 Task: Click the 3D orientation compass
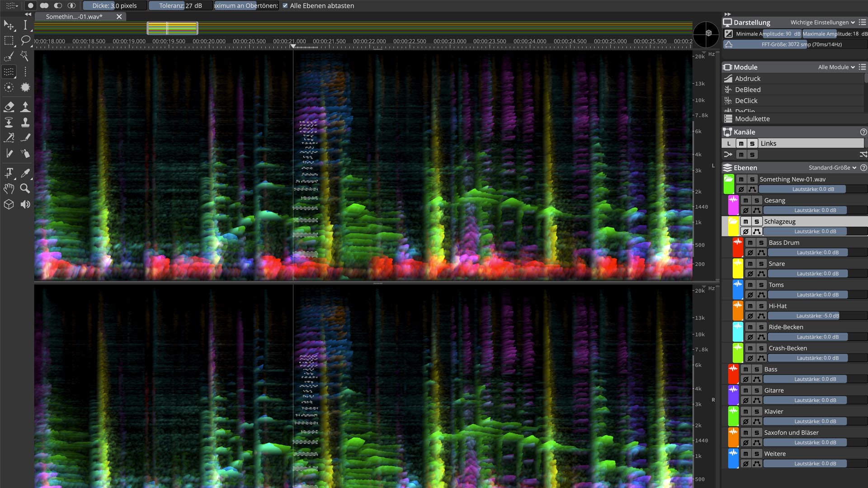(x=706, y=34)
